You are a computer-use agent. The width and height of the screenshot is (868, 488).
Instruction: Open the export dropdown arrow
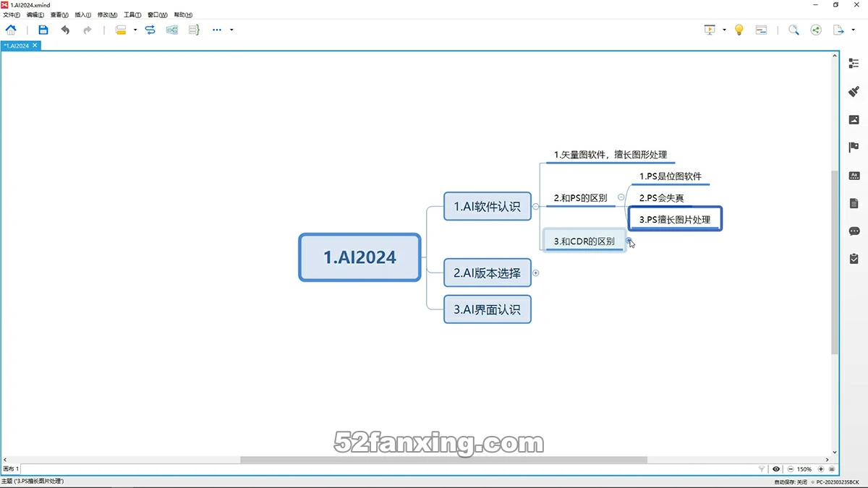click(853, 30)
